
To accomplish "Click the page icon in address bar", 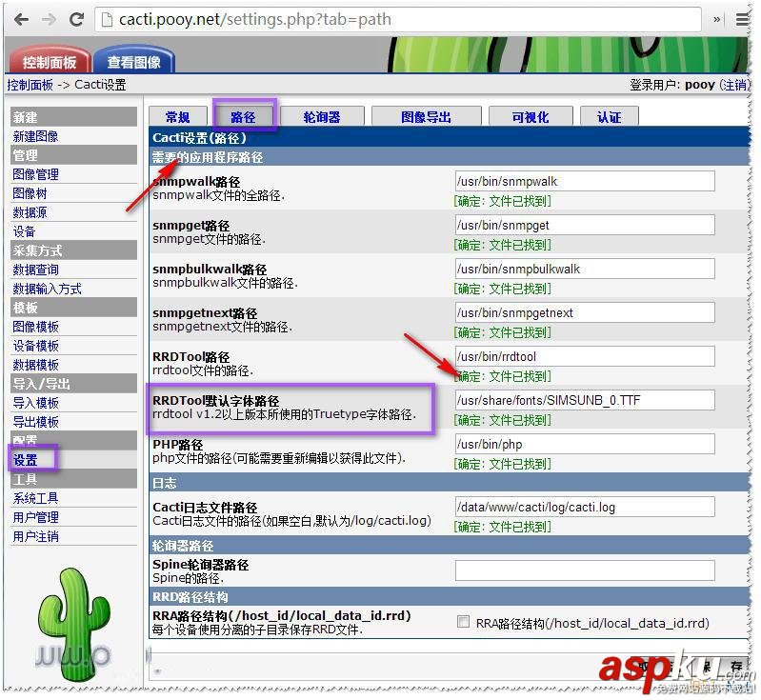I will tap(107, 19).
